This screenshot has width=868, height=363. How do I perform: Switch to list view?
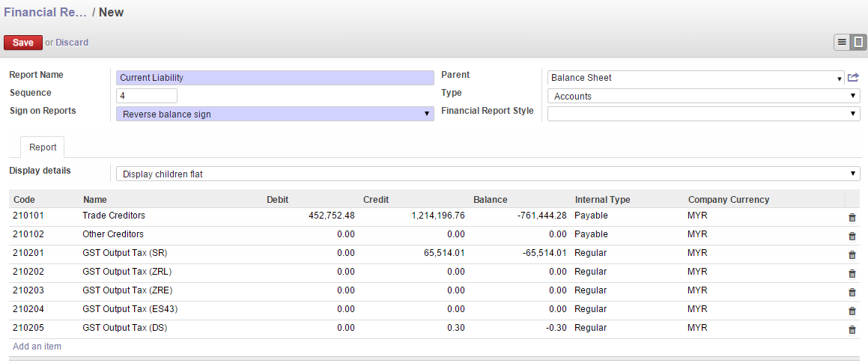[x=842, y=42]
